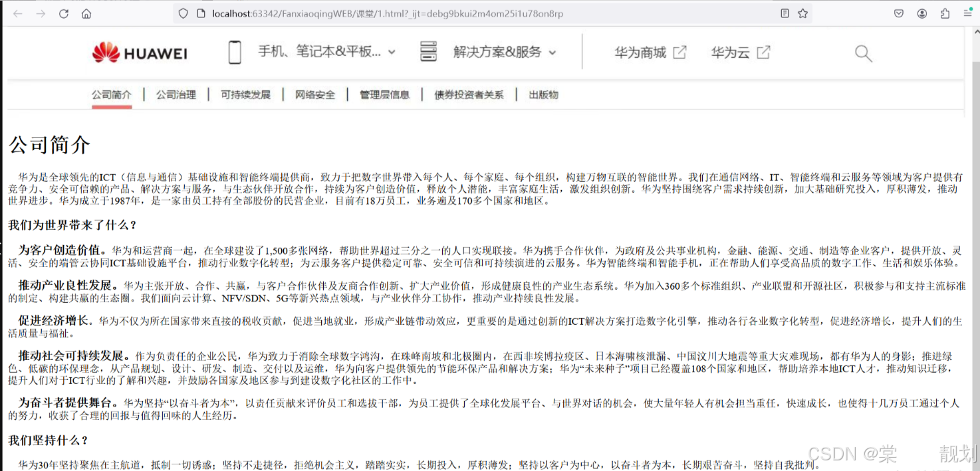Select the 网络安全 tab

click(x=315, y=95)
